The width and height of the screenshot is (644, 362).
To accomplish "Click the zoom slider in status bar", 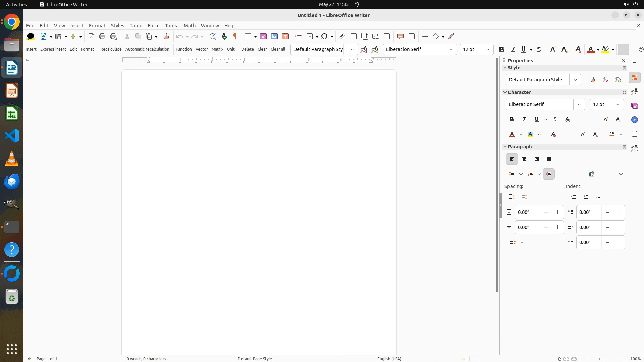I will [x=604, y=359].
